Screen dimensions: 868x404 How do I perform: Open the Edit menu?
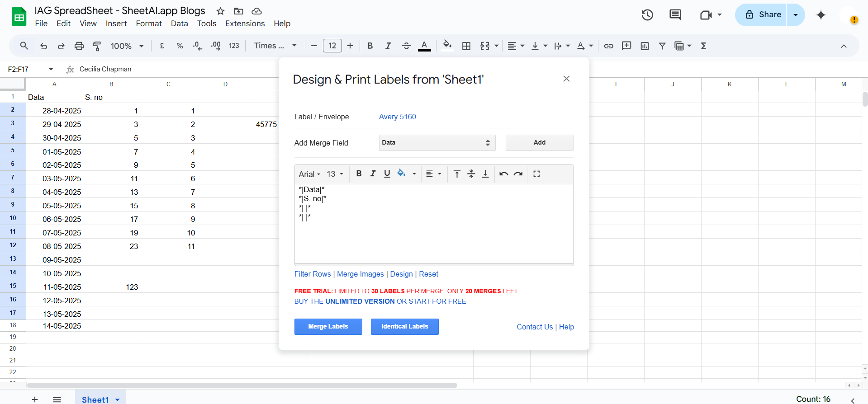tap(63, 23)
